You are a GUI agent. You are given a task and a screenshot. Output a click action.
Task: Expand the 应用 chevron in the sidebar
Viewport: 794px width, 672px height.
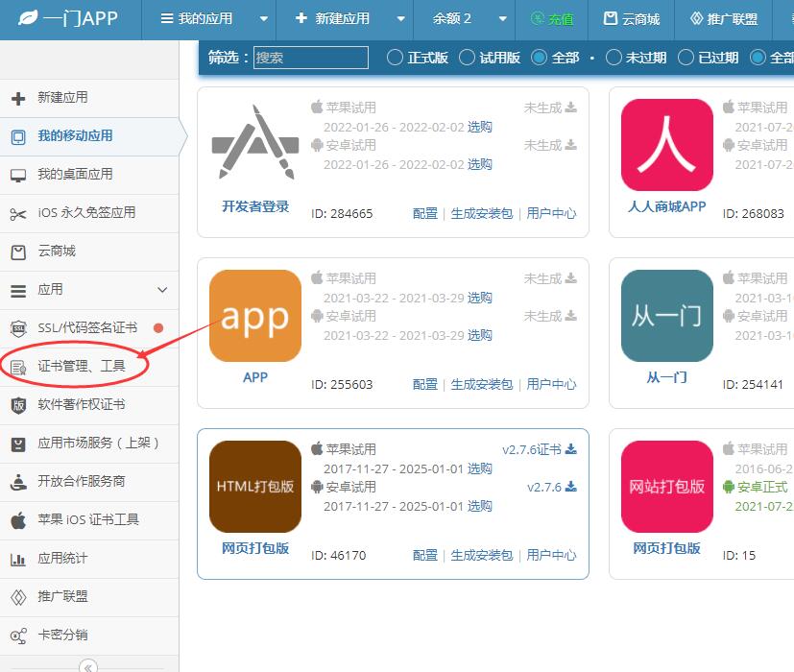[x=162, y=290]
